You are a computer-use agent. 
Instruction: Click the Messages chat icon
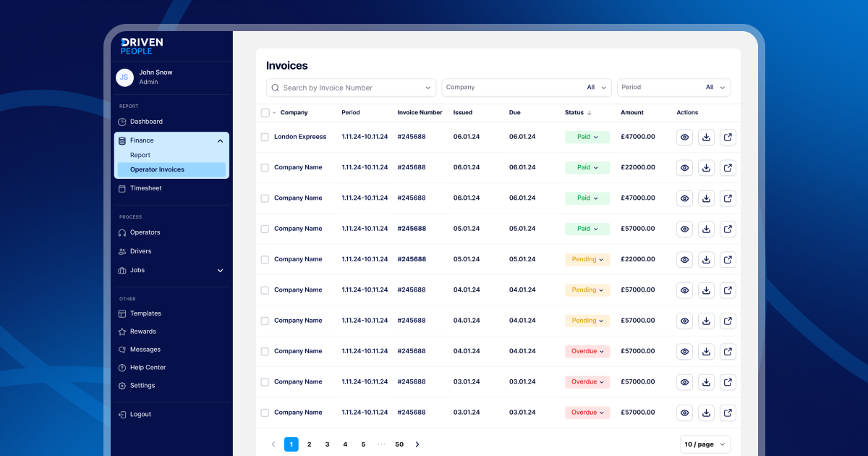122,350
